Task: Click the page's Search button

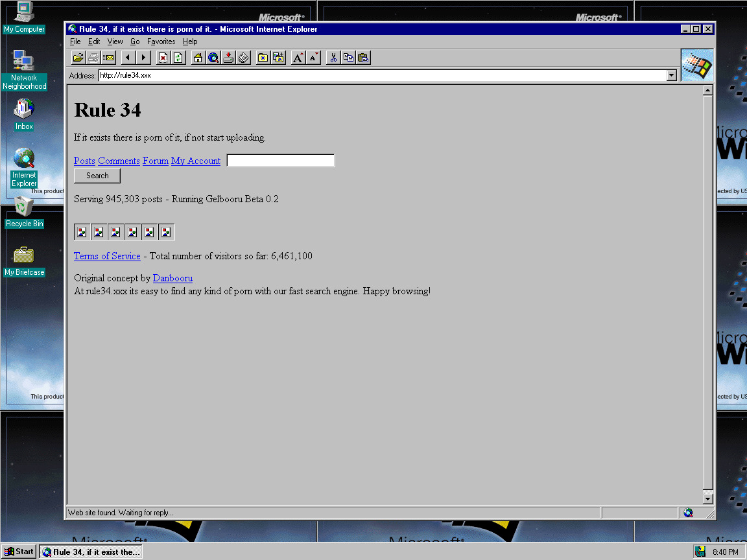Action: point(97,176)
